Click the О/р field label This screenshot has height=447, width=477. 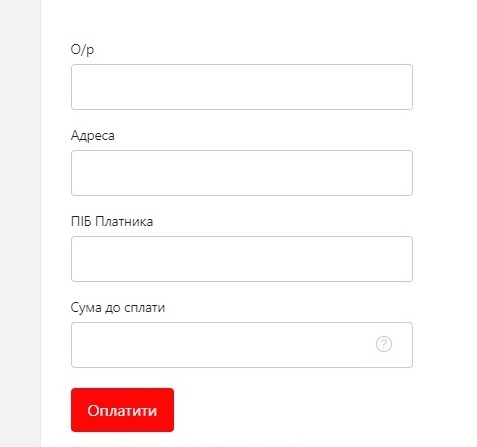point(82,50)
